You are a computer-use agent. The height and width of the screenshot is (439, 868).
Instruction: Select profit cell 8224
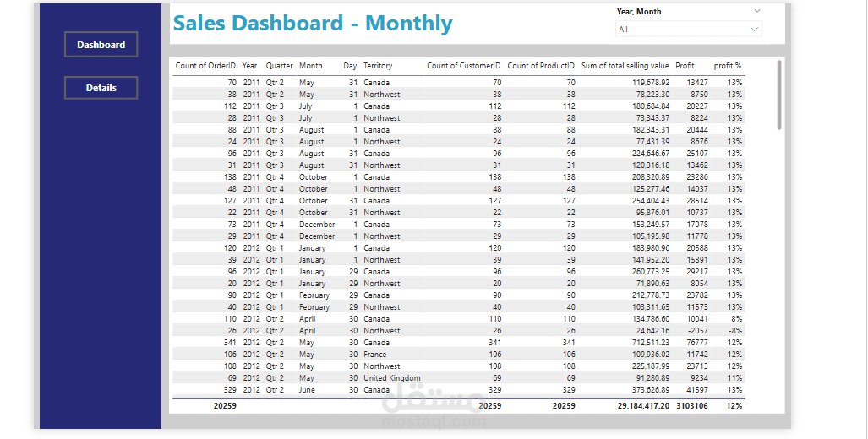pos(700,117)
